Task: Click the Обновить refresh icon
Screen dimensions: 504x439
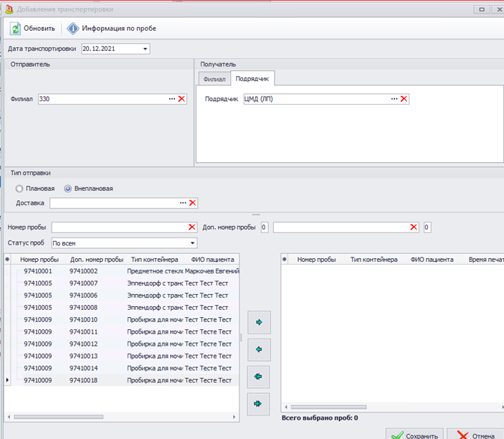Action: tap(16, 29)
